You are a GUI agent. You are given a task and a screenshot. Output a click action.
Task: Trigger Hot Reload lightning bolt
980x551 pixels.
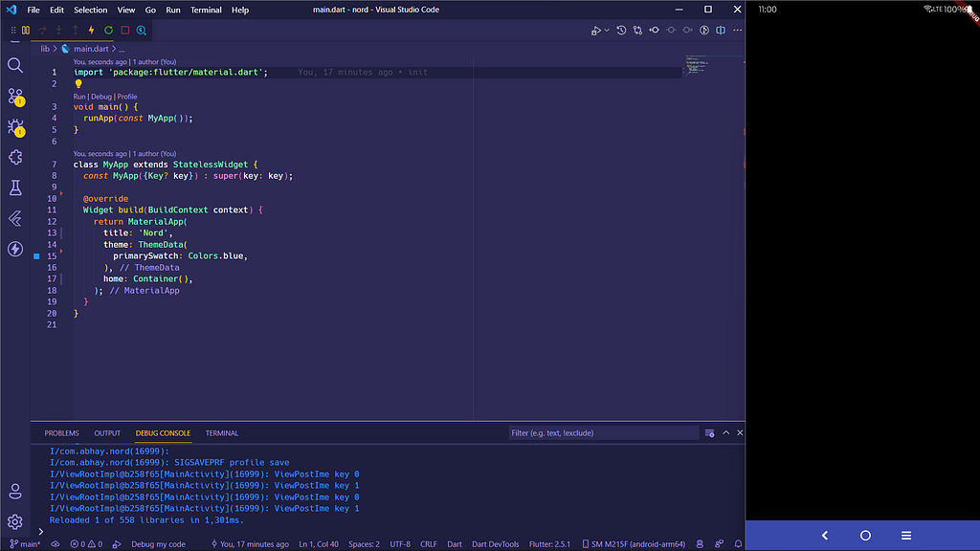[91, 30]
